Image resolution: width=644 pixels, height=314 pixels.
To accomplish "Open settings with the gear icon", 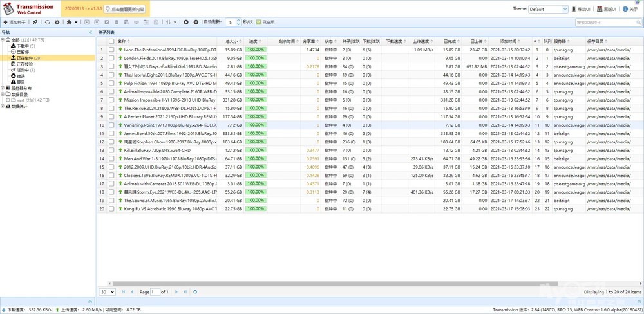I will coord(57,23).
